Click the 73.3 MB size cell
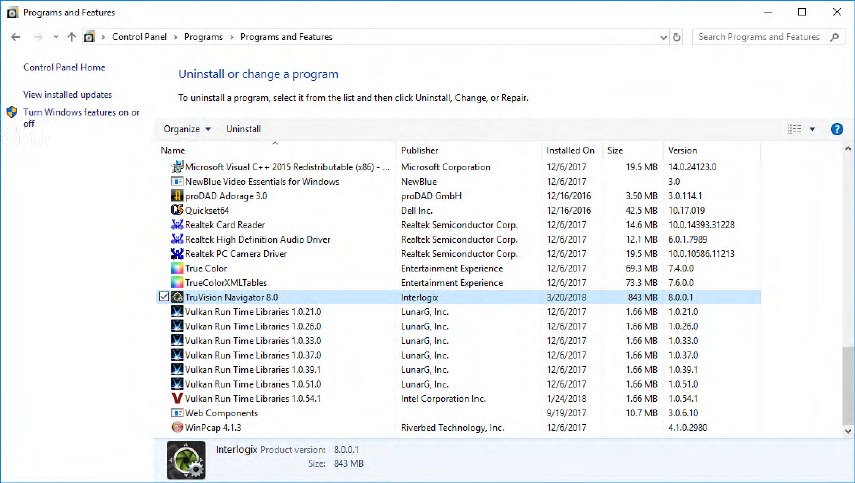This screenshot has height=483, width=855. [641, 283]
